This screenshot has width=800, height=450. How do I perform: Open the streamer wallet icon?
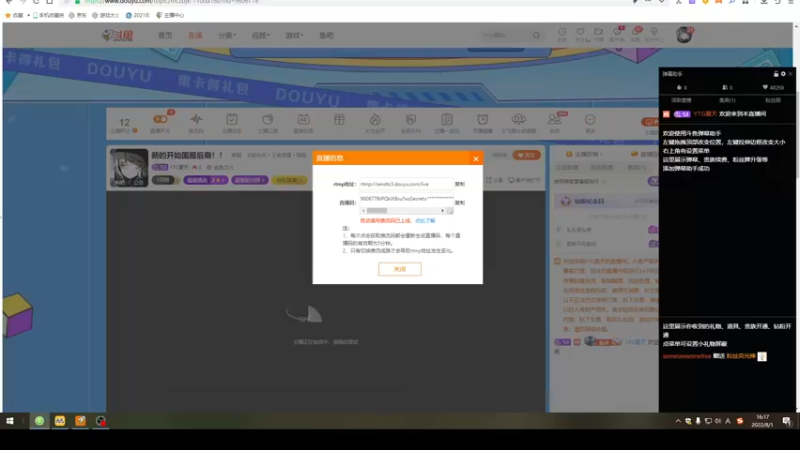(x=267, y=120)
